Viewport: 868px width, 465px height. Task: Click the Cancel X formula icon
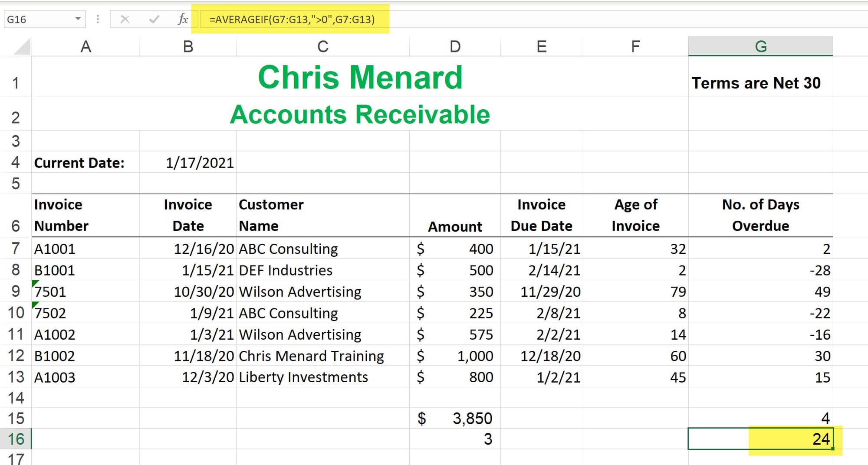[x=125, y=19]
